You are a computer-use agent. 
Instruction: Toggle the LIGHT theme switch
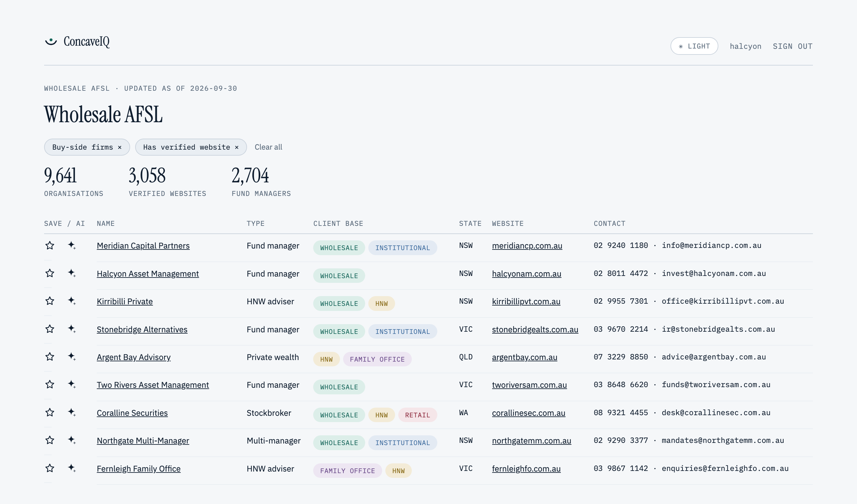pos(694,46)
